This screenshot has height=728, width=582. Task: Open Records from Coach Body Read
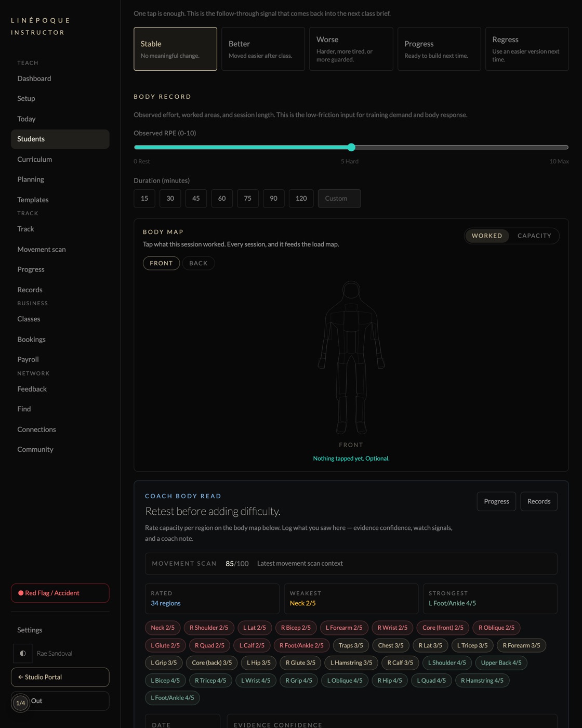[539, 501]
